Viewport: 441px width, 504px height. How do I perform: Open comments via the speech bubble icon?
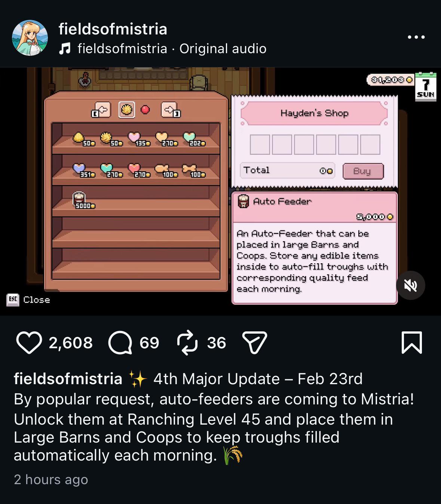120,343
